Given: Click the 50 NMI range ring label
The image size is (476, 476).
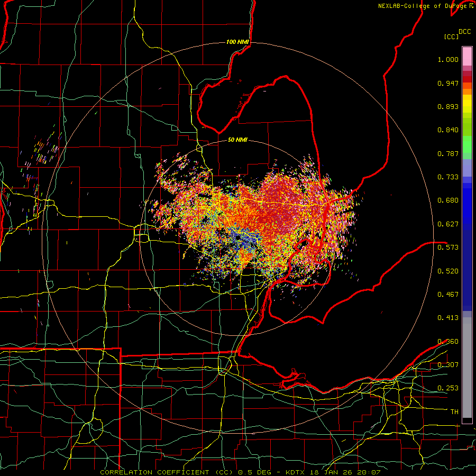Looking at the screenshot, I should pos(237,140).
